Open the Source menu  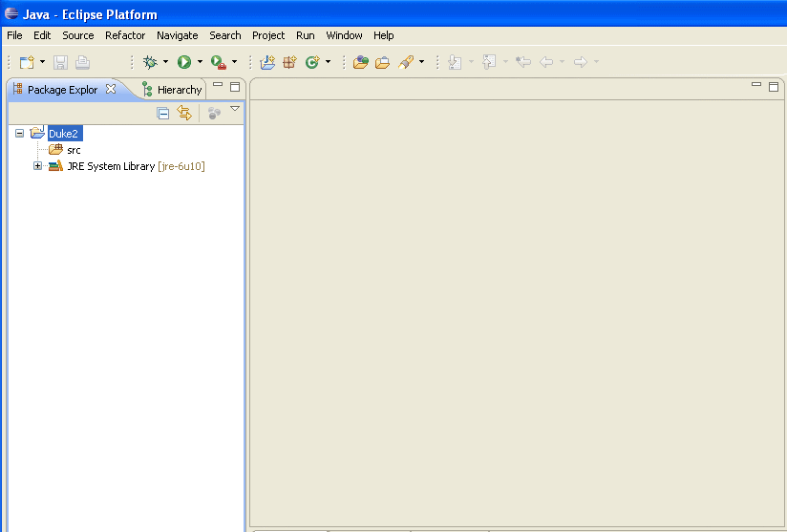(78, 35)
